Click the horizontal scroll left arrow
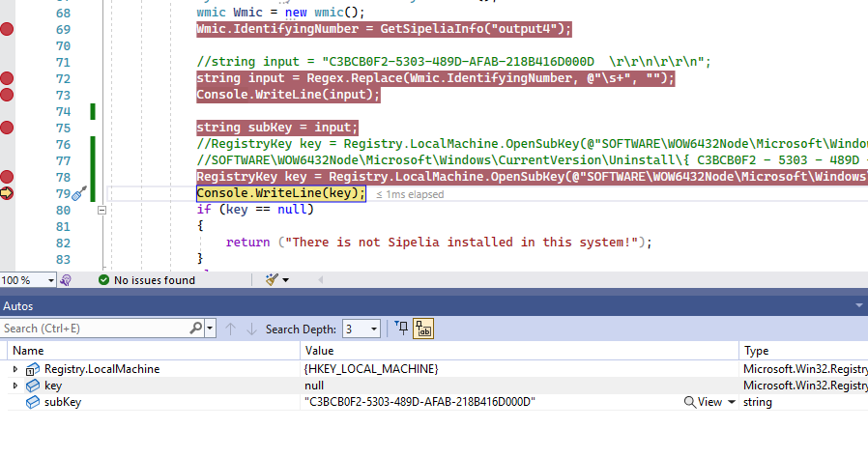The image size is (868, 458). coord(320,280)
